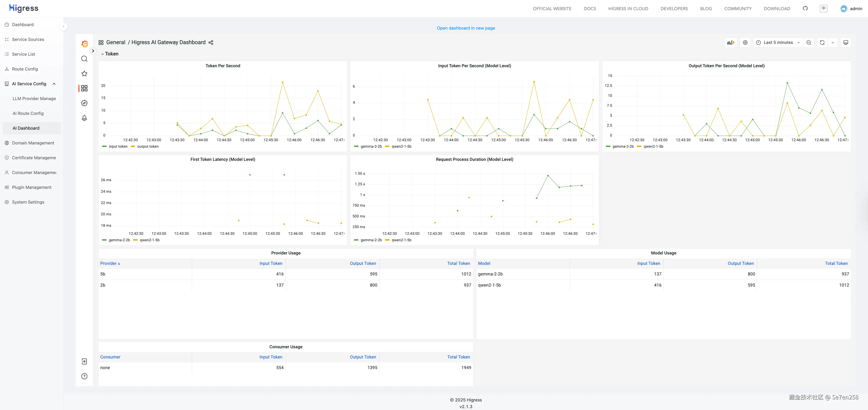Go to Plugin Management in the sidebar
Image resolution: width=868 pixels, height=410 pixels.
(x=31, y=187)
